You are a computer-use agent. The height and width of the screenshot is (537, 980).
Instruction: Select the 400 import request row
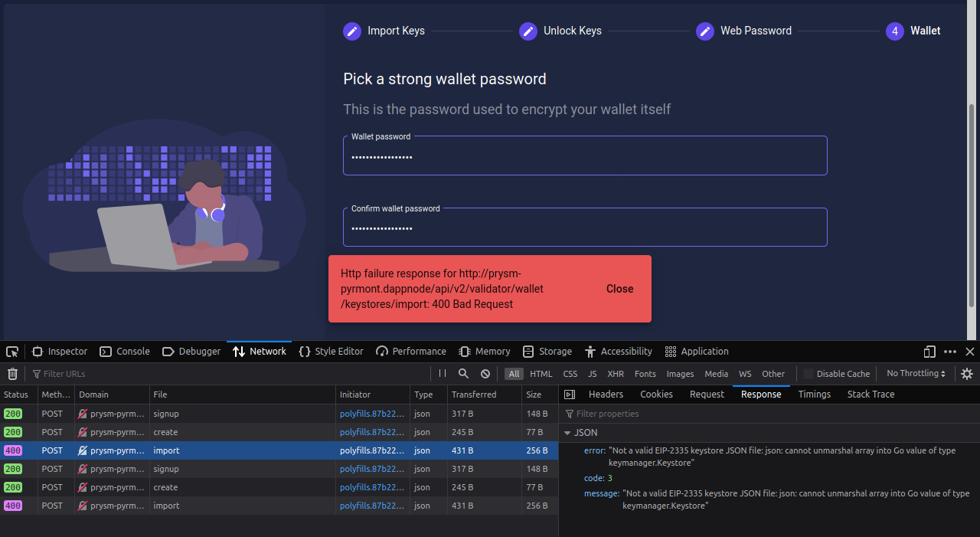[x=230, y=450]
